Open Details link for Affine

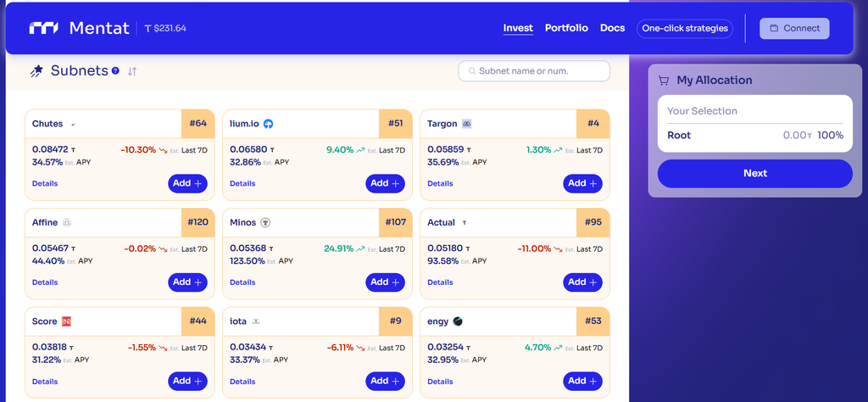(x=45, y=282)
